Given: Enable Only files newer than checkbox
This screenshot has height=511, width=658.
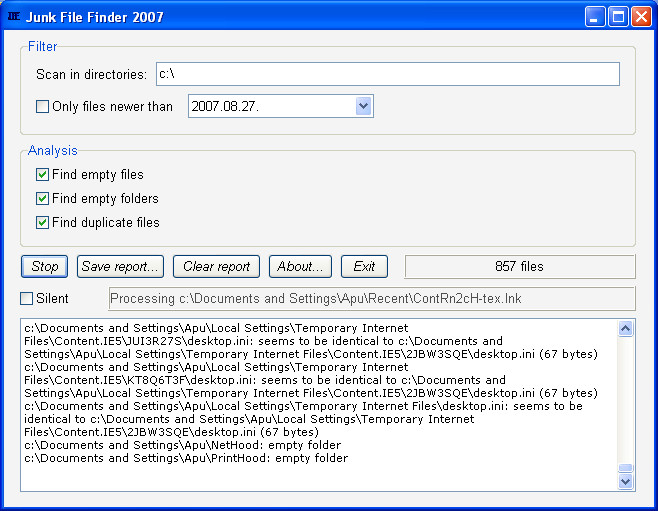Looking at the screenshot, I should pyautogui.click(x=42, y=106).
